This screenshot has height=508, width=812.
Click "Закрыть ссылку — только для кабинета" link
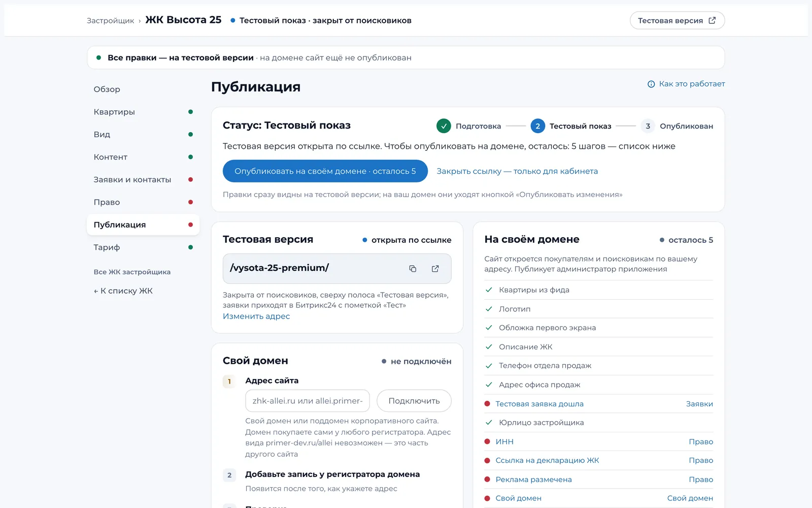coord(517,171)
